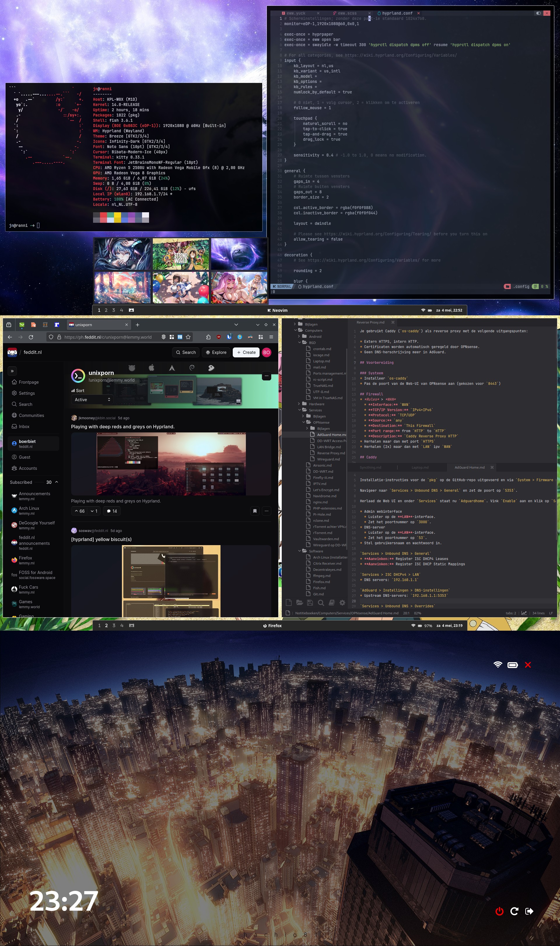Bookmark the page with the star icon
Viewport: 560px width, 946px height.
[x=188, y=337]
